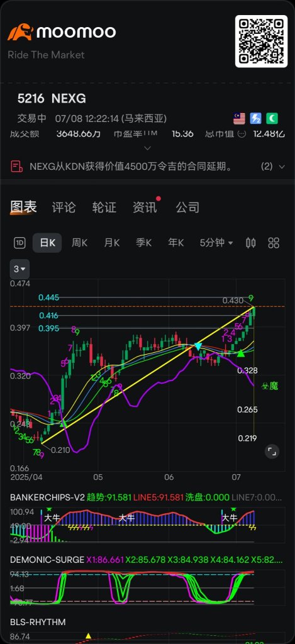Screen dimensions: 295x644
Task: Tap the 0.328 price label
Action: click(247, 370)
